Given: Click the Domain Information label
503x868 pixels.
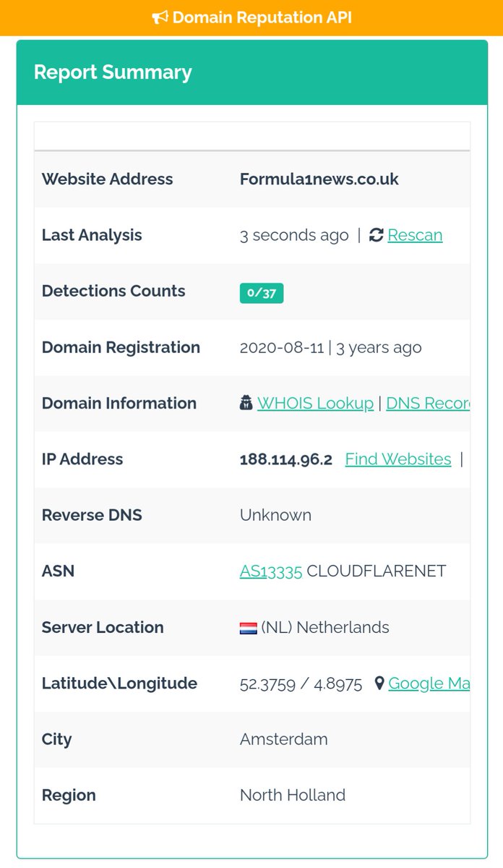Looking at the screenshot, I should click(119, 404).
